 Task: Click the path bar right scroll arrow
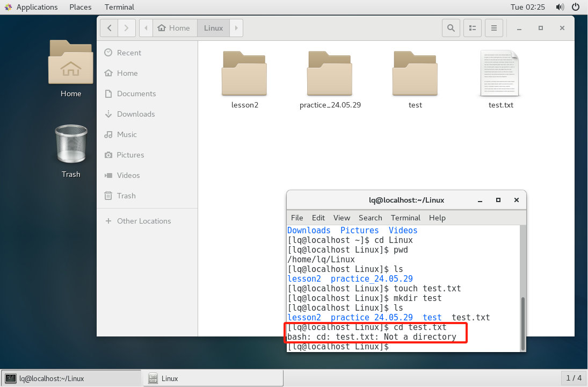[x=236, y=28]
